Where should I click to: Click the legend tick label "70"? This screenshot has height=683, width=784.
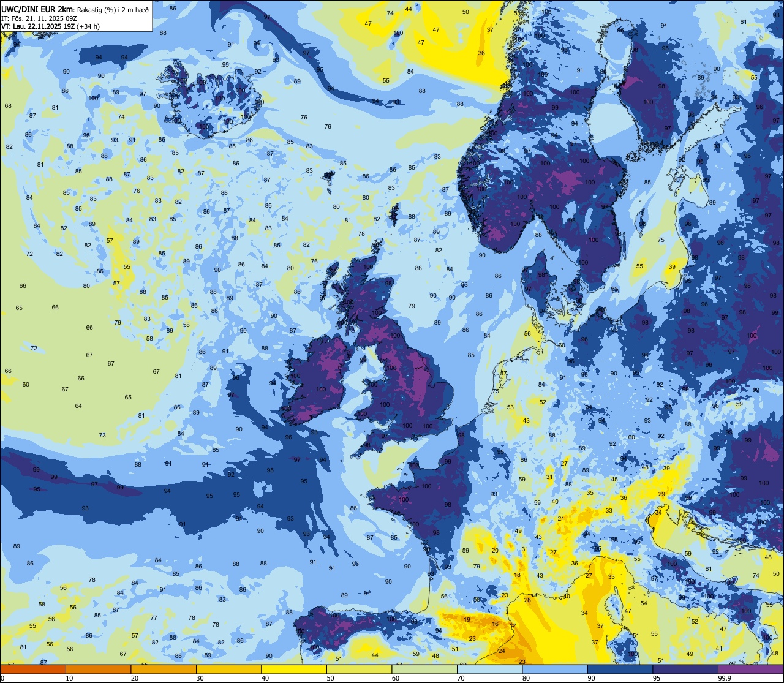(x=461, y=678)
